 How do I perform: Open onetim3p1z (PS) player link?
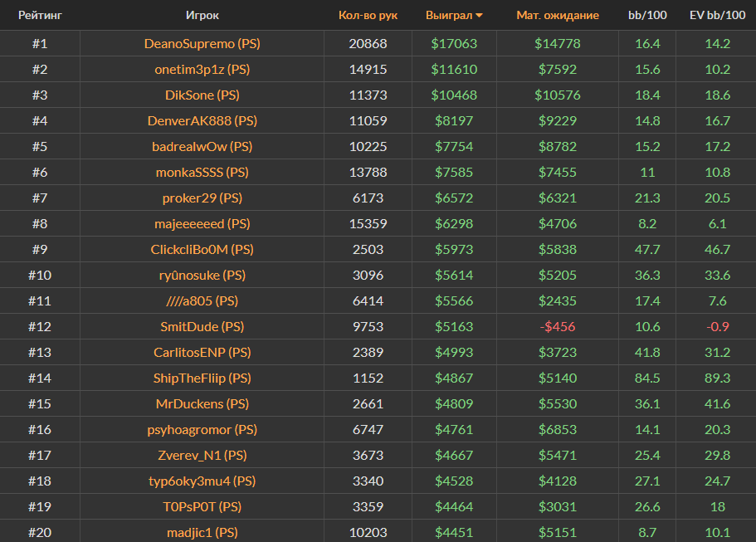pyautogui.click(x=202, y=69)
